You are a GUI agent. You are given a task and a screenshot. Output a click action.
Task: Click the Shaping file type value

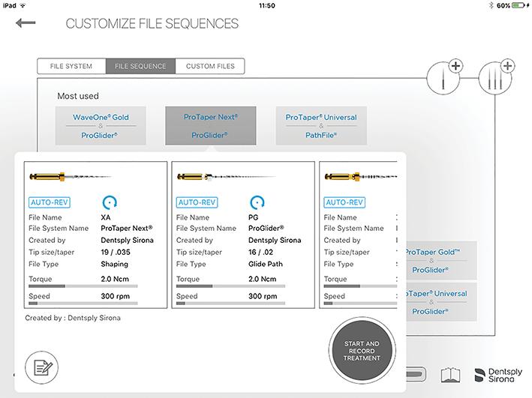[114, 264]
